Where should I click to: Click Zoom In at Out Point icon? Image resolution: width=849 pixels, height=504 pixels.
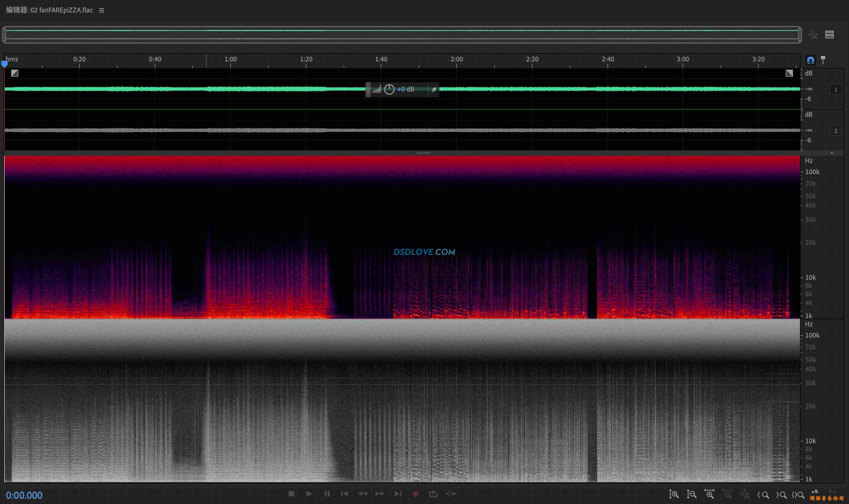click(x=781, y=495)
